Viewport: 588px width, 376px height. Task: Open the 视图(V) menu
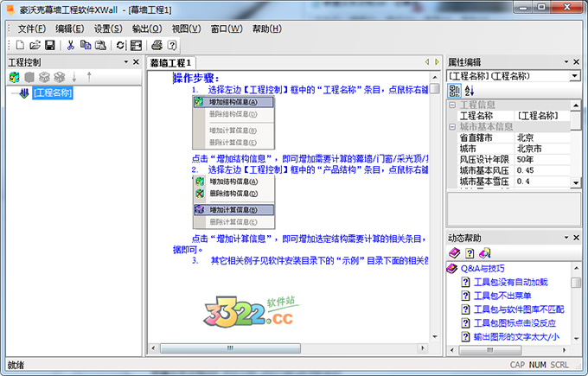[187, 29]
